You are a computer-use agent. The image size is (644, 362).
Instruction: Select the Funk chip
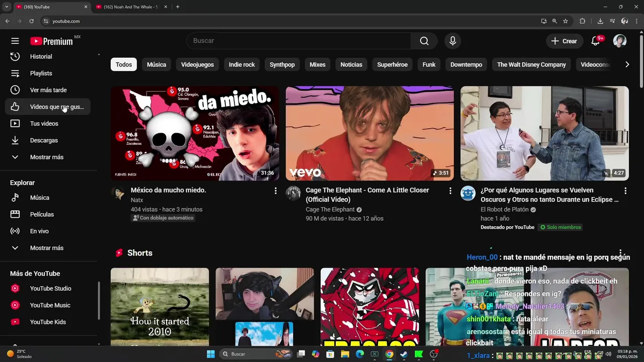pos(429,64)
